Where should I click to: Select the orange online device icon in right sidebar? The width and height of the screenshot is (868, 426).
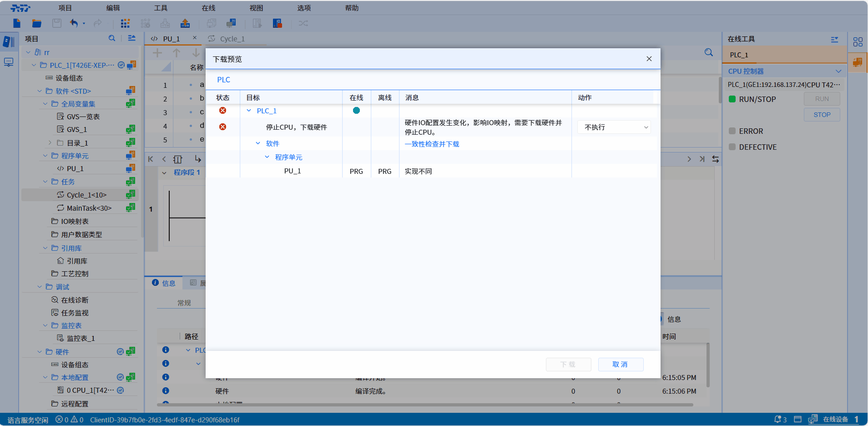pos(858,62)
